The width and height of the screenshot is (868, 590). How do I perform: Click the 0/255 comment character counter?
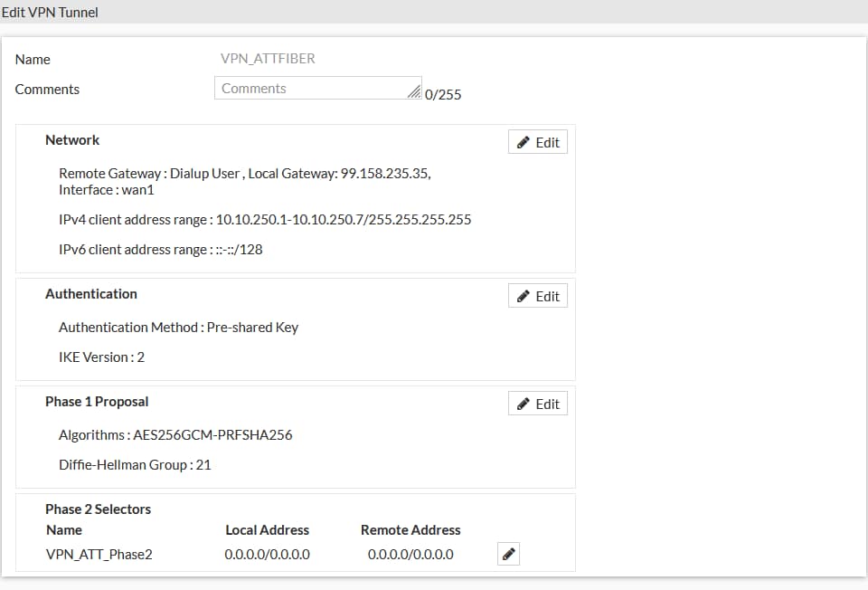pos(443,94)
